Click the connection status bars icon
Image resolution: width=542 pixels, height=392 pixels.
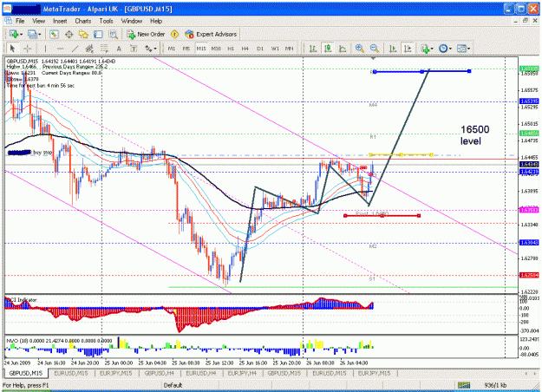tap(464, 385)
